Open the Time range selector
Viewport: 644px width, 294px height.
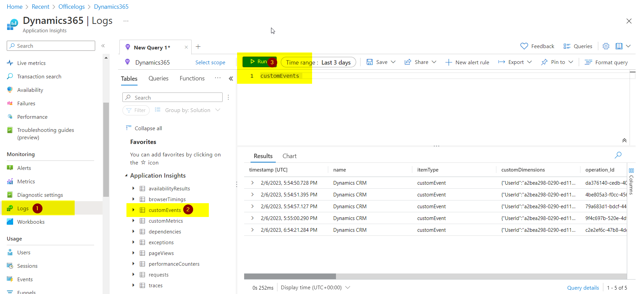[x=318, y=62]
